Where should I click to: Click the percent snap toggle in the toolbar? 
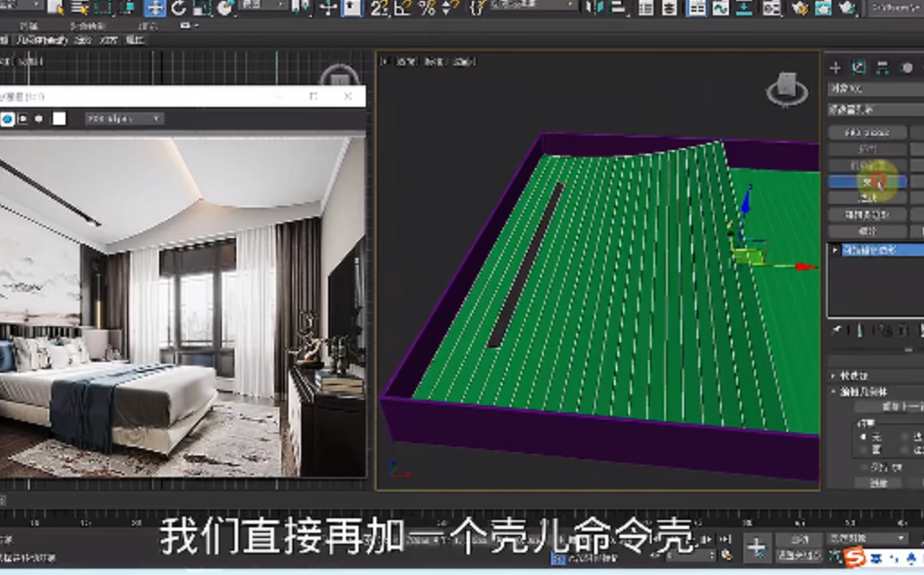pos(426,8)
